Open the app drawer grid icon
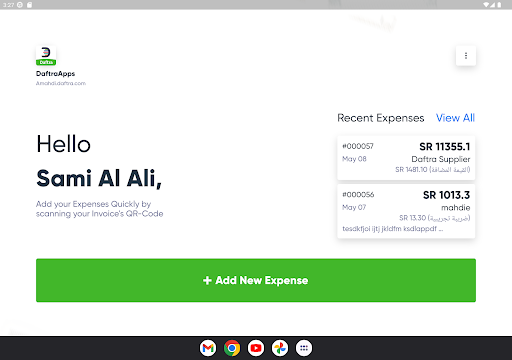Image resolution: width=512 pixels, height=360 pixels. coord(304,348)
